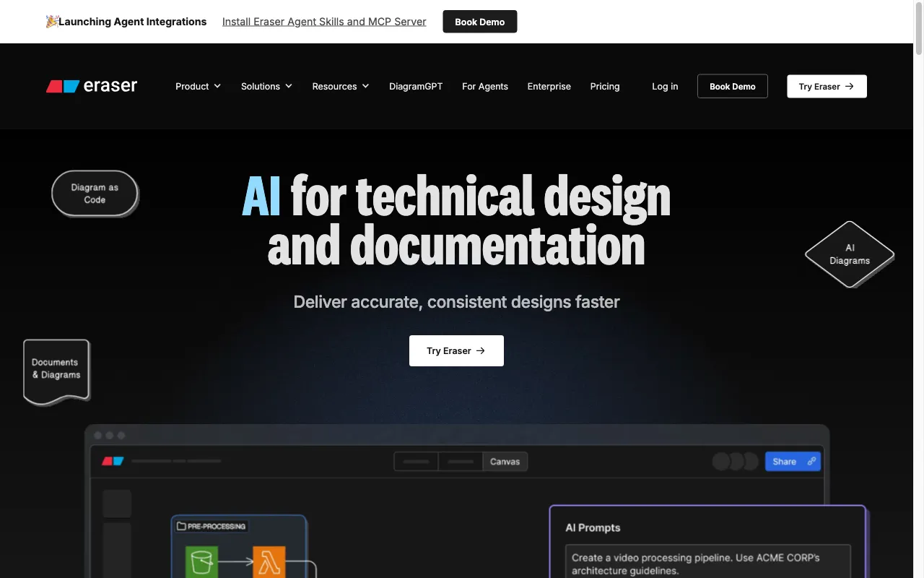Expand the Resources dropdown menu
Viewport: 924px width, 578px height.
[x=341, y=86]
